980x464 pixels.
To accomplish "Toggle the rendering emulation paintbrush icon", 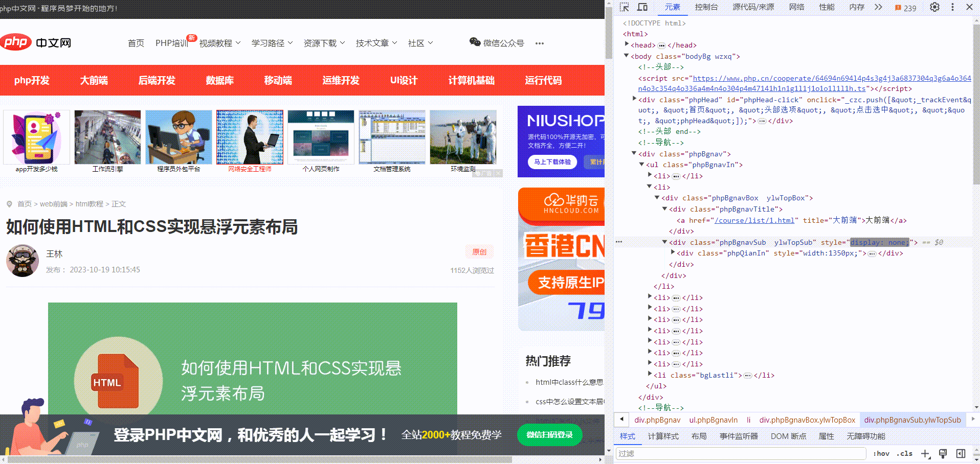I will point(943,453).
